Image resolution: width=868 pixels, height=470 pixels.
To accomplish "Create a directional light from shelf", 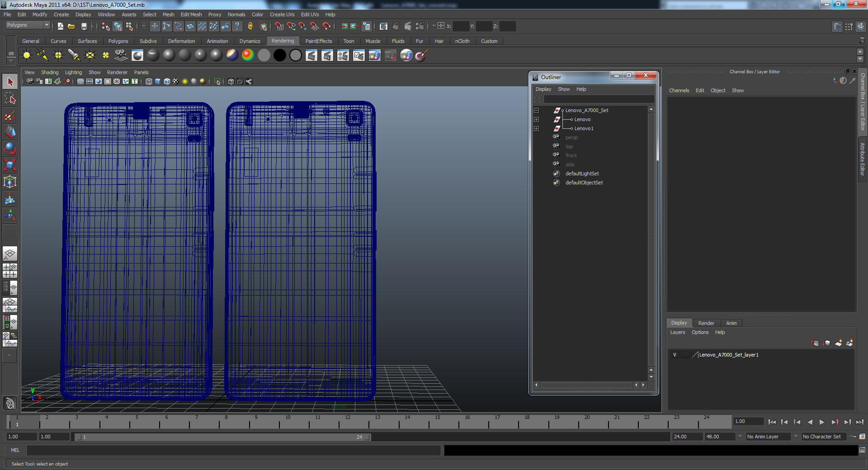I will pyautogui.click(x=42, y=56).
